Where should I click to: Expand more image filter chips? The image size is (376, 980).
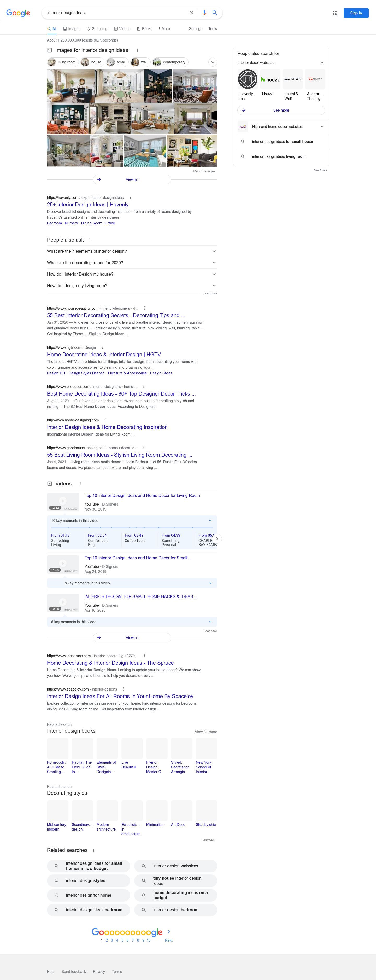point(213,62)
